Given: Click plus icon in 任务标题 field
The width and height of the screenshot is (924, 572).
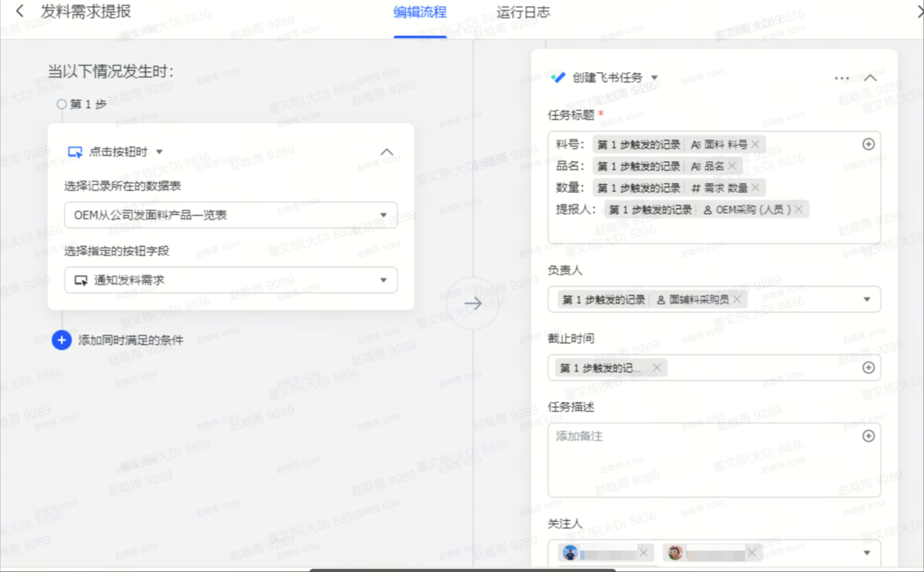Looking at the screenshot, I should [x=868, y=144].
